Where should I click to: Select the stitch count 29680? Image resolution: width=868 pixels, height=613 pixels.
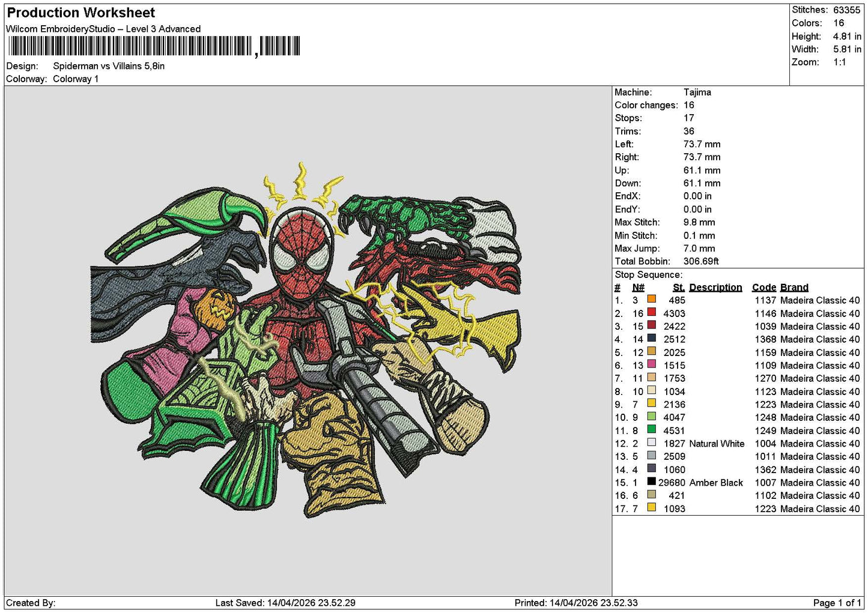pos(672,483)
